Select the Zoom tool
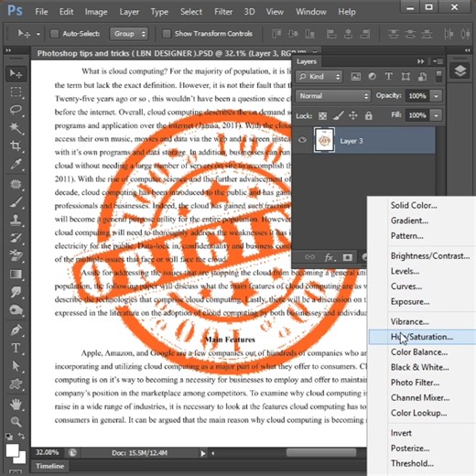The image size is (476, 476). coord(16,422)
